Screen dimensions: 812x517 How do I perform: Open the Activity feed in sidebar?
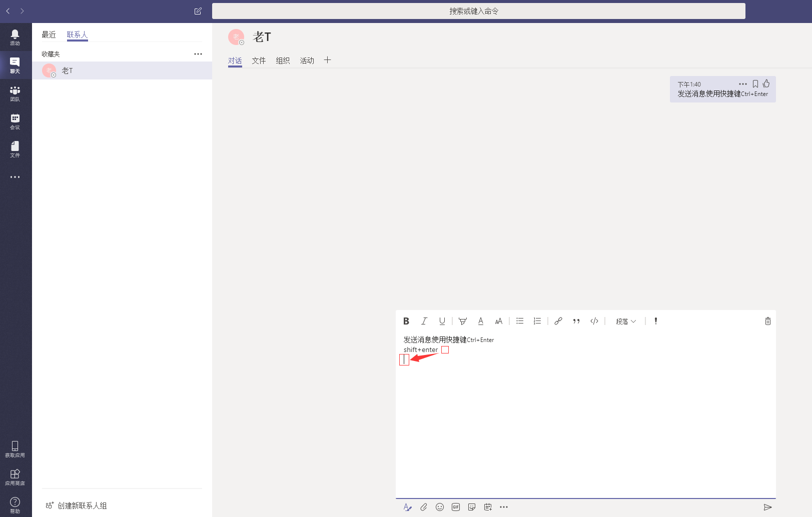pos(15,37)
